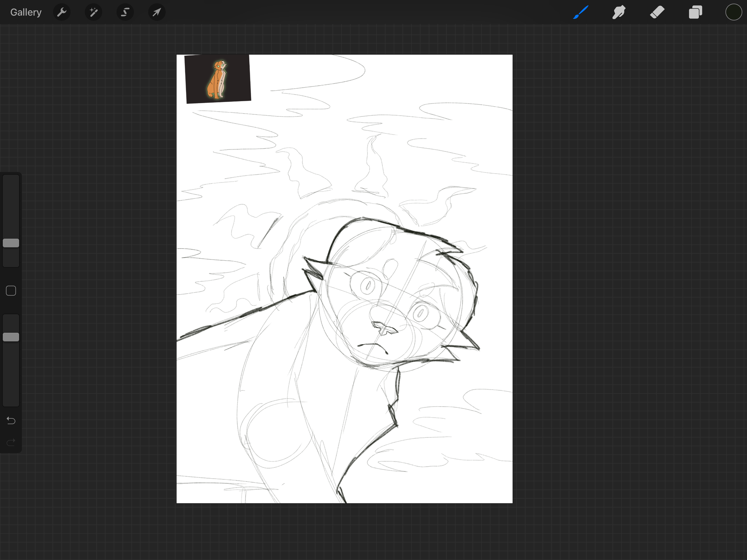This screenshot has width=747, height=560.
Task: Open the Layers panel
Action: coord(695,12)
